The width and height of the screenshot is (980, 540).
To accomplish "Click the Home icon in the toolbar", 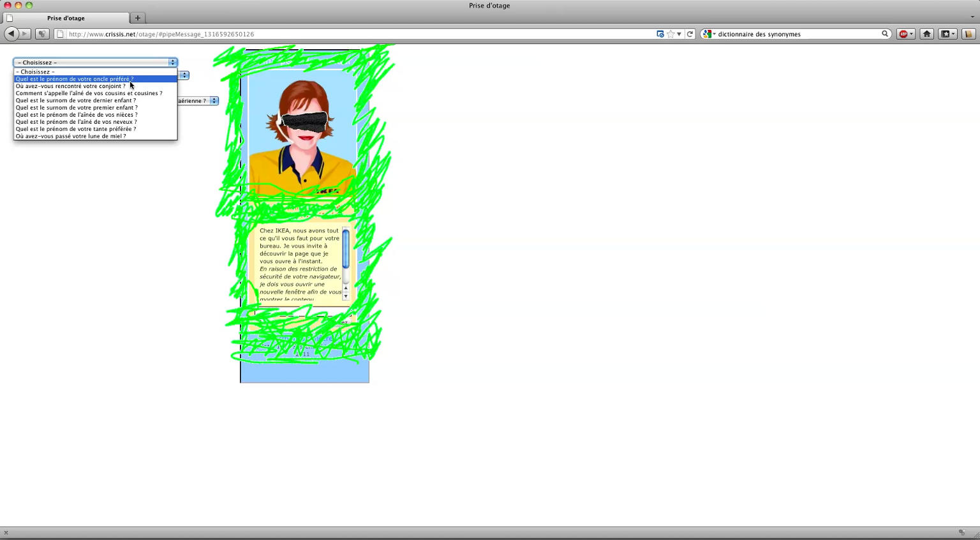I will pyautogui.click(x=926, y=34).
